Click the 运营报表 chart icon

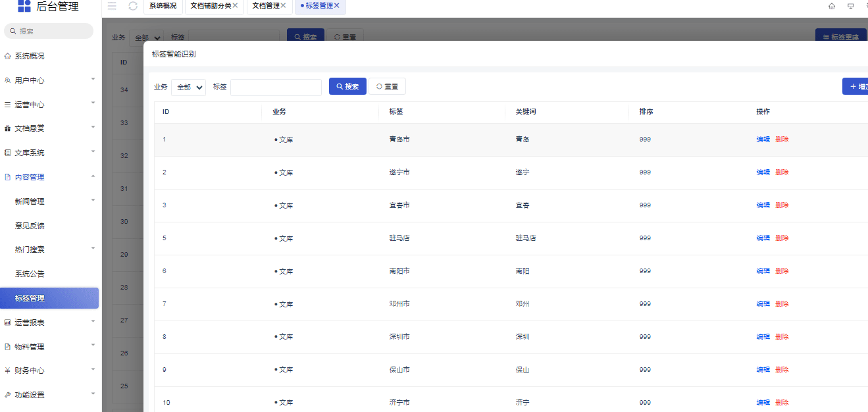(x=8, y=322)
